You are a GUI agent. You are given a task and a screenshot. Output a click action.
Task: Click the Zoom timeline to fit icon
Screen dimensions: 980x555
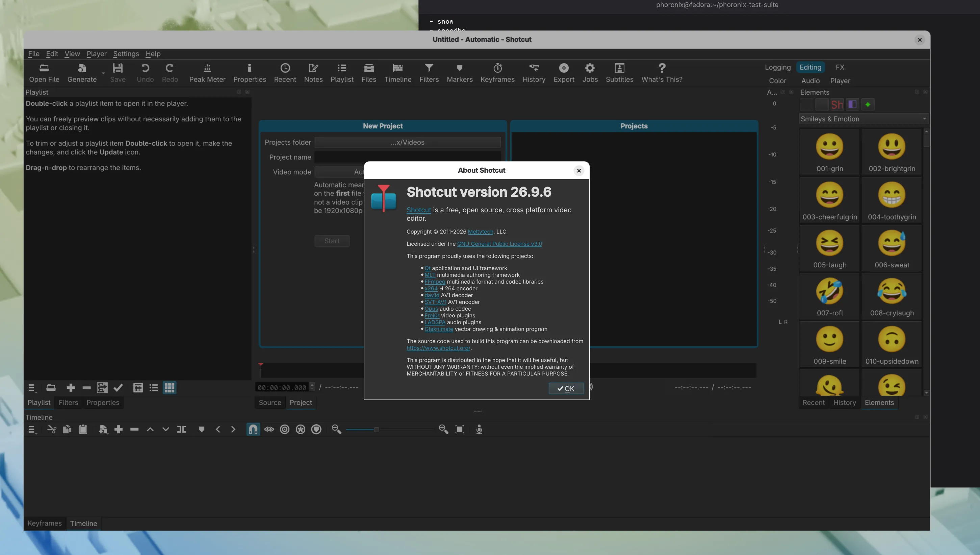(x=460, y=430)
